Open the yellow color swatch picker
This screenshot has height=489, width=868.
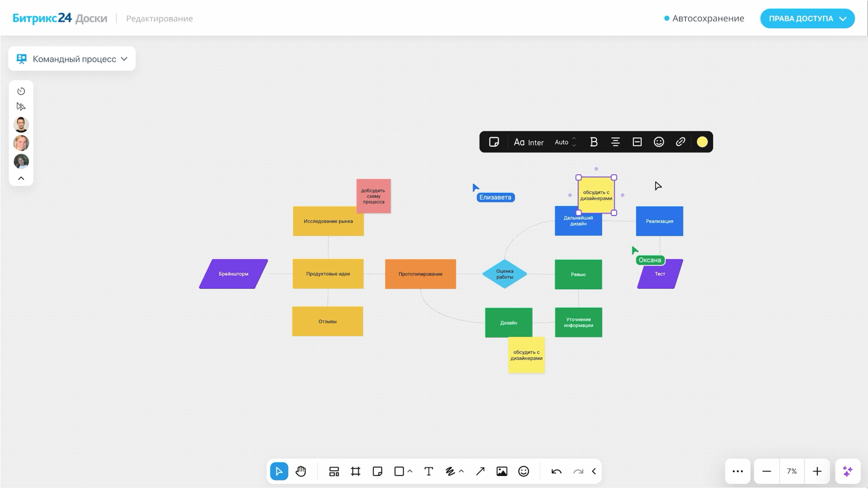coord(702,142)
